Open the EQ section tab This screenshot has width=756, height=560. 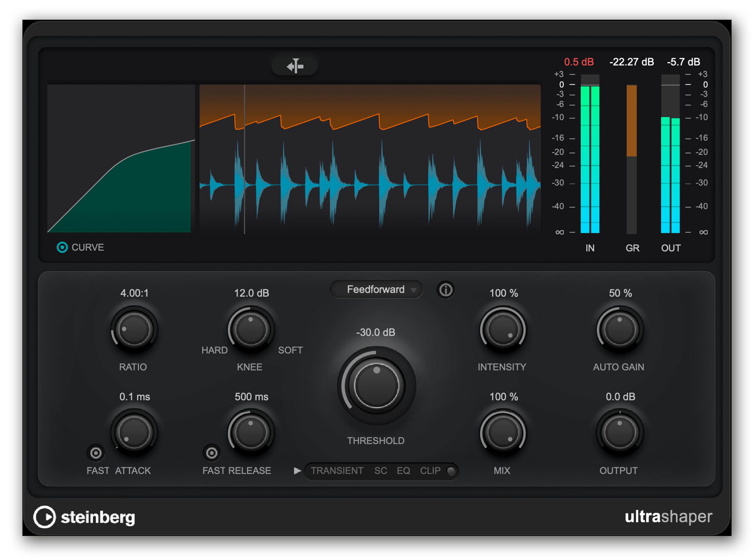point(403,471)
